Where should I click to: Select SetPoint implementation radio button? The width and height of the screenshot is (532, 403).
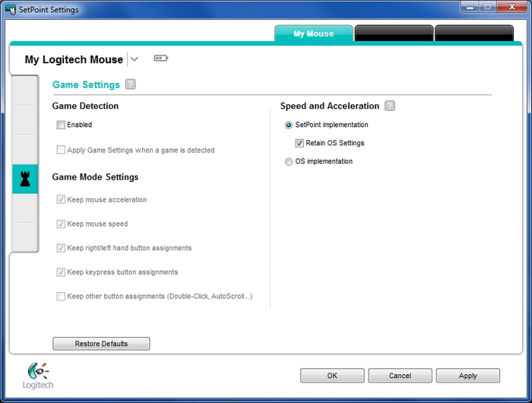coord(288,125)
